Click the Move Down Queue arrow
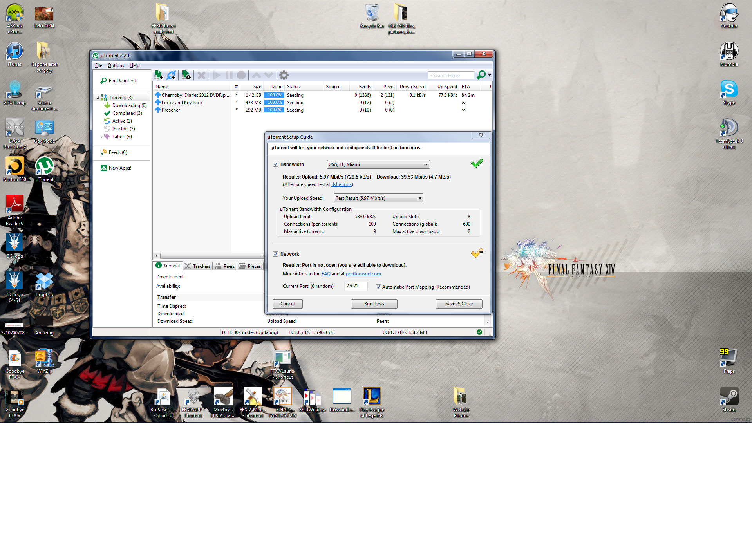Screen dimensions: 752x560 pos(269,75)
